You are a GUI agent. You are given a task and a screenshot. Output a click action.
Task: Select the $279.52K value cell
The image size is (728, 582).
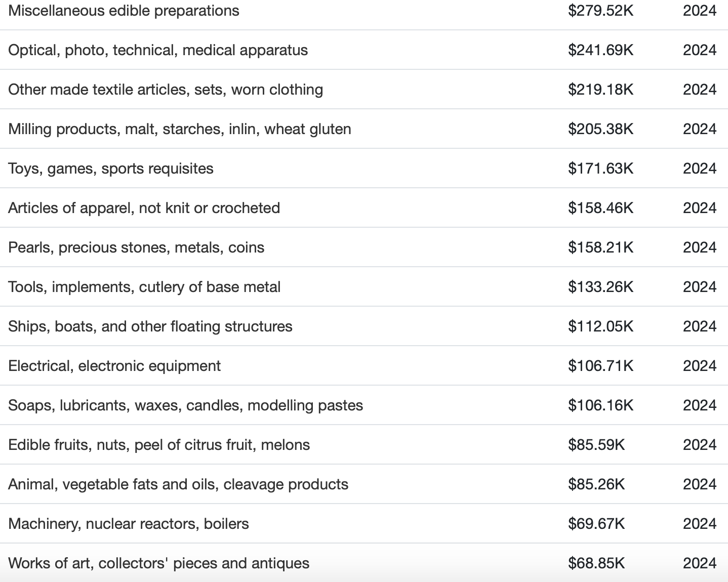point(600,11)
